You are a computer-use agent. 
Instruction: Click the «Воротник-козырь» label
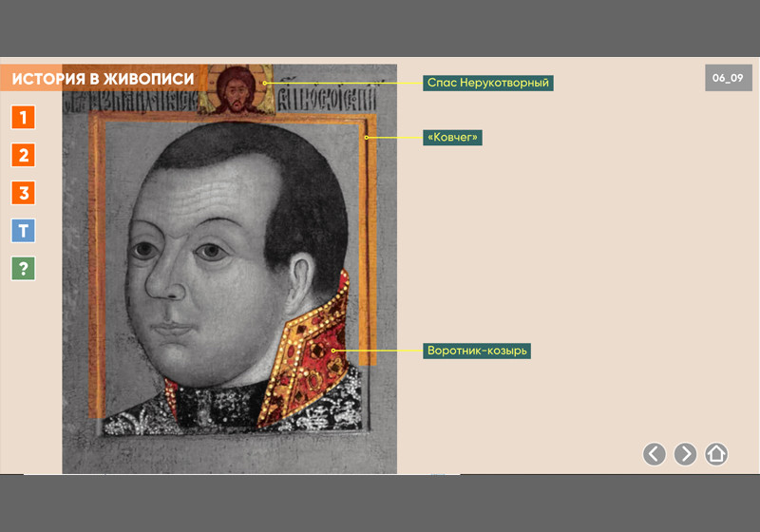click(477, 351)
